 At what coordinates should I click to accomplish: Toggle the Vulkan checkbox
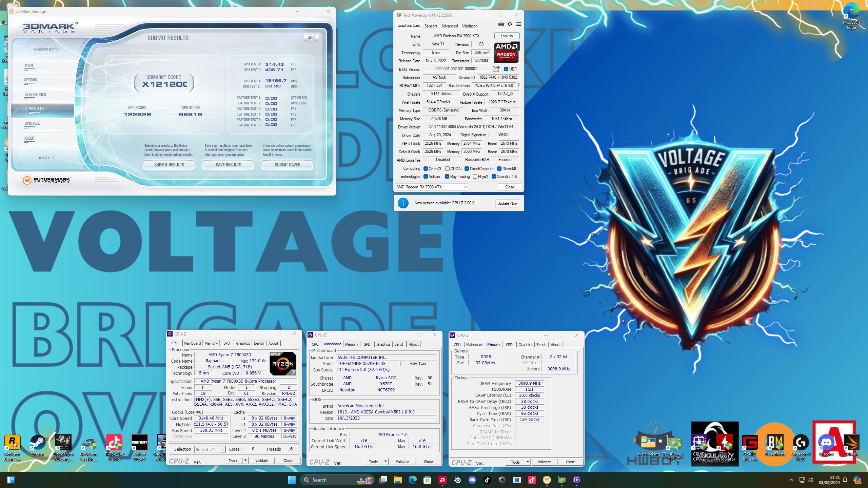426,176
